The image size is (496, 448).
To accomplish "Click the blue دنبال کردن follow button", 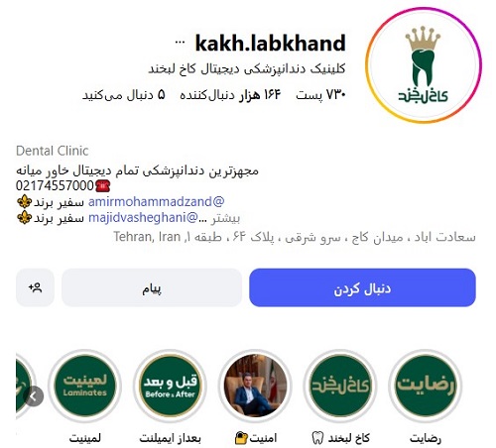I will 362,287.
